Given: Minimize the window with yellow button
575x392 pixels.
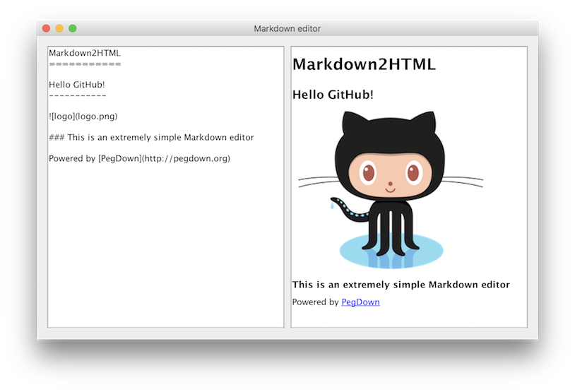Looking at the screenshot, I should (x=59, y=28).
